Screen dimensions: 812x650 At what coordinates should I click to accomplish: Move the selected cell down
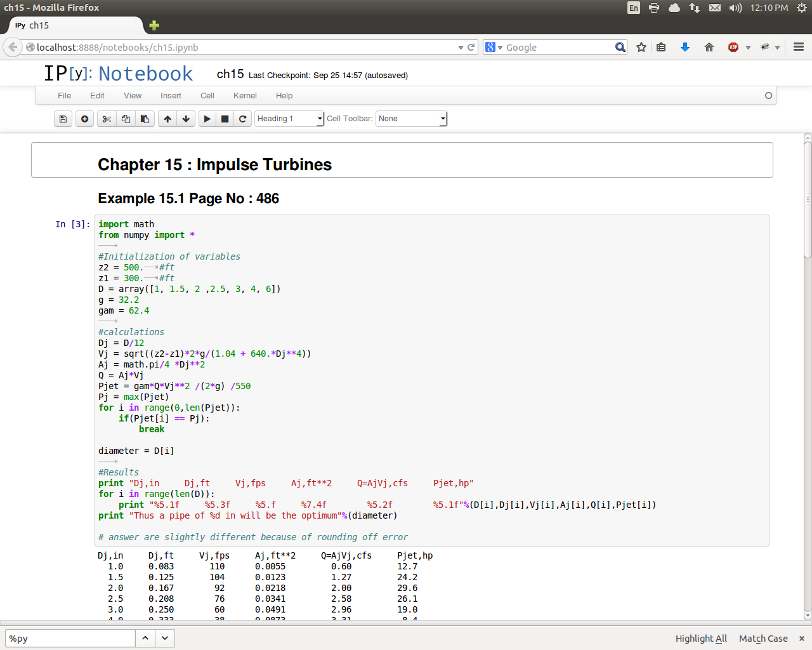pyautogui.click(x=186, y=119)
